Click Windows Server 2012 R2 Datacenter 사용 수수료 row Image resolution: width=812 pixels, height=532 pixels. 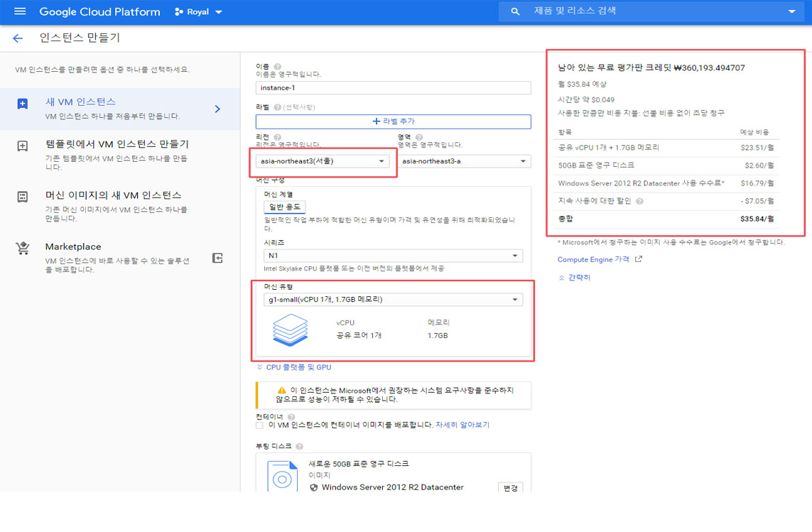[x=666, y=183]
